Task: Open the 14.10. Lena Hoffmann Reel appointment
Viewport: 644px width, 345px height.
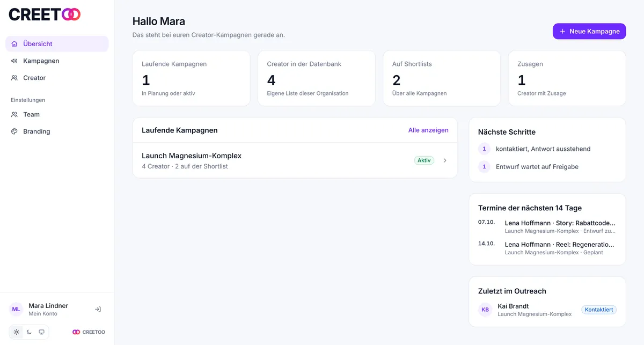Action: click(547, 248)
